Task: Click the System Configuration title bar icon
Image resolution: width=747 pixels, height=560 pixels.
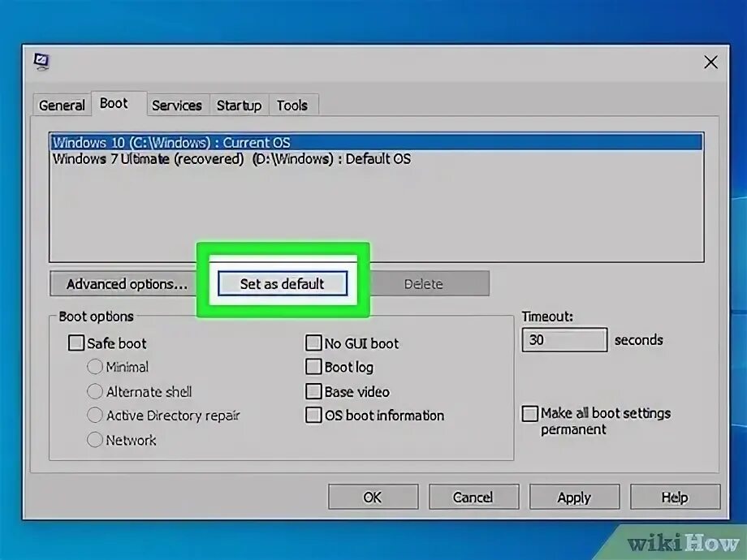Action: tap(41, 62)
